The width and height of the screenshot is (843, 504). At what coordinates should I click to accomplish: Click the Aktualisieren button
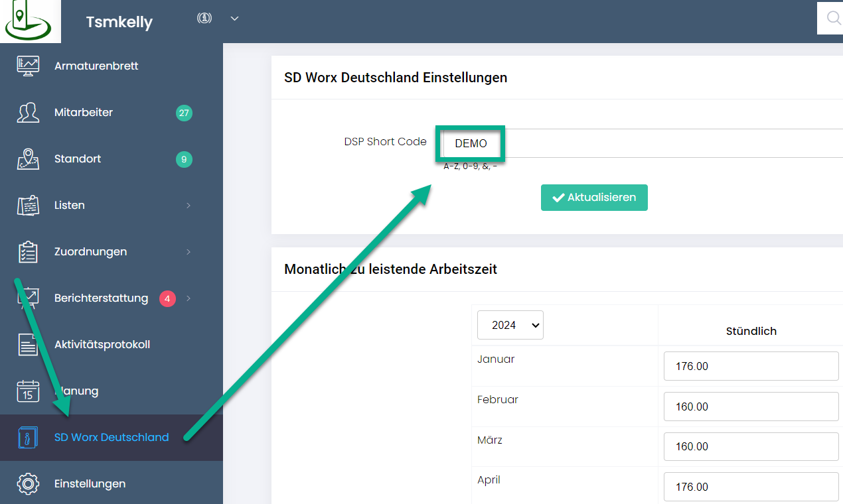[x=594, y=198]
